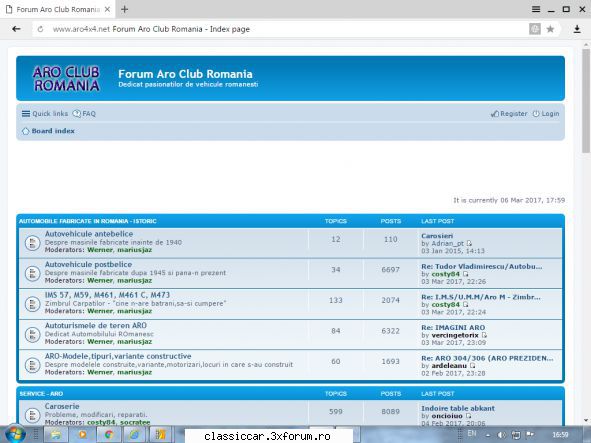591x443 pixels.
Task: Click the volume speaker tray icon
Action: 501,435
